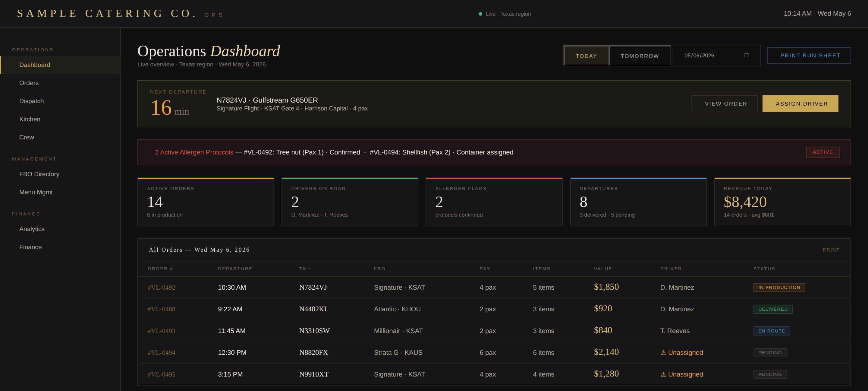This screenshot has height=391, width=868.
Task: Click the $2,140 order value
Action: point(606,352)
